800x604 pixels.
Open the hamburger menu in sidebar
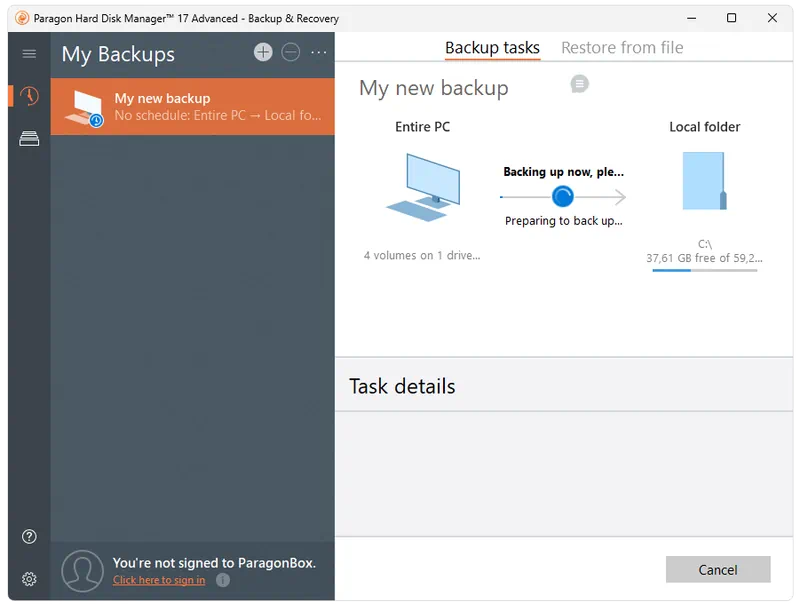pos(29,54)
